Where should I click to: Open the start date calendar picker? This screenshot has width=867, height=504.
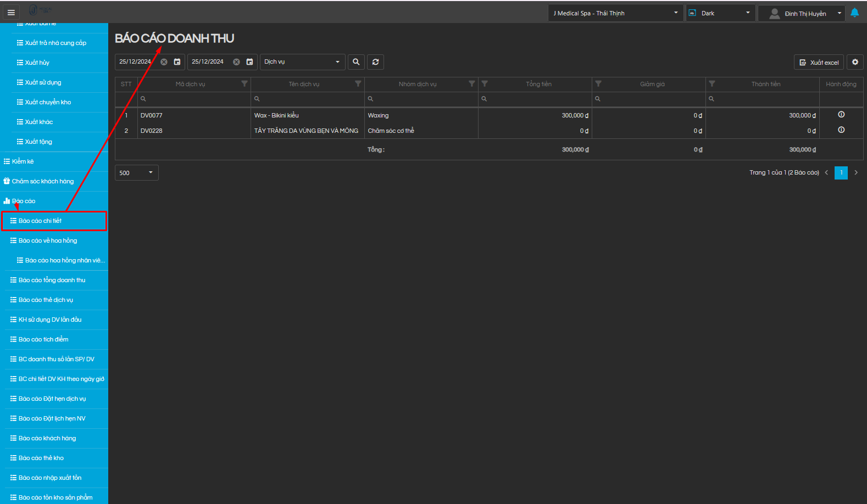[177, 62]
